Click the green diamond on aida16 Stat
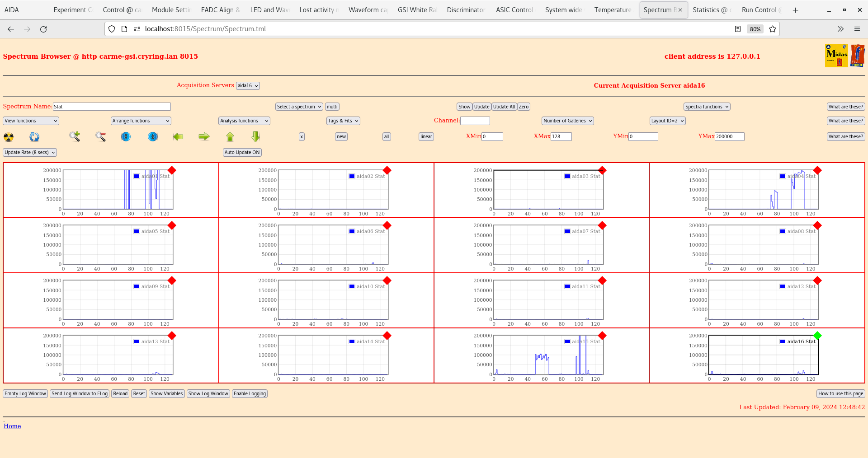The width and height of the screenshot is (868, 458). click(x=817, y=336)
